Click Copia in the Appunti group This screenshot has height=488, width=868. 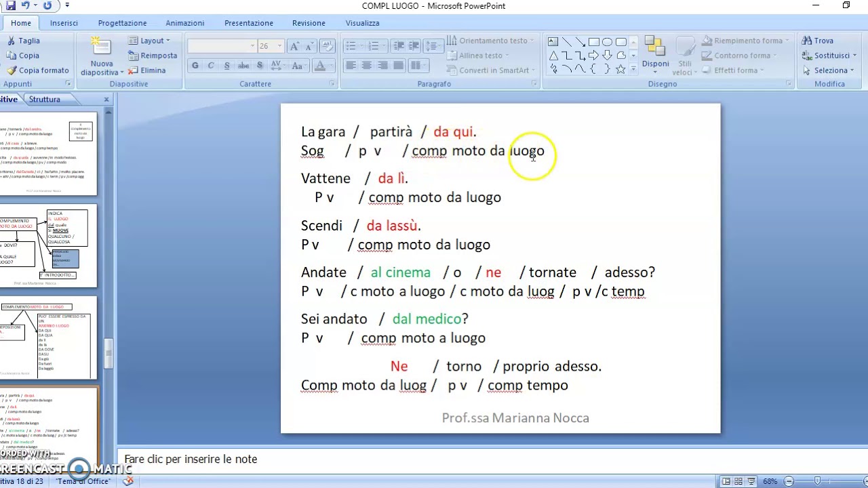coord(23,56)
